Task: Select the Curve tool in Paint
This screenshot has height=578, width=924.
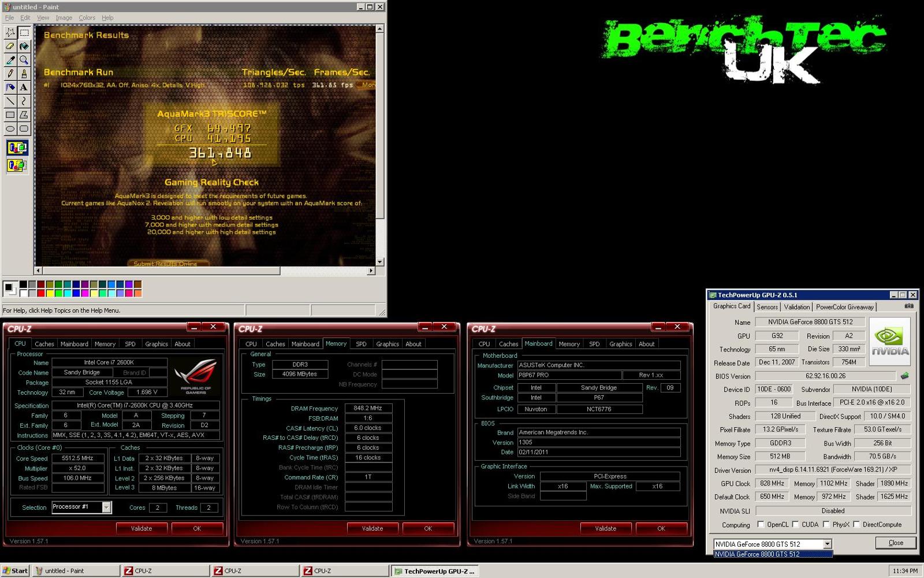Action: [24, 101]
